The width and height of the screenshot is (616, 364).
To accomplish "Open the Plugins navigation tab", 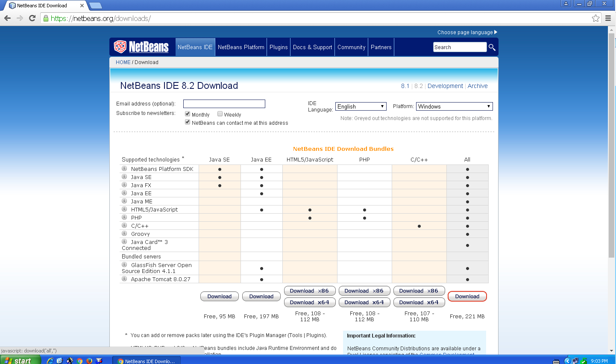I will pos(279,47).
